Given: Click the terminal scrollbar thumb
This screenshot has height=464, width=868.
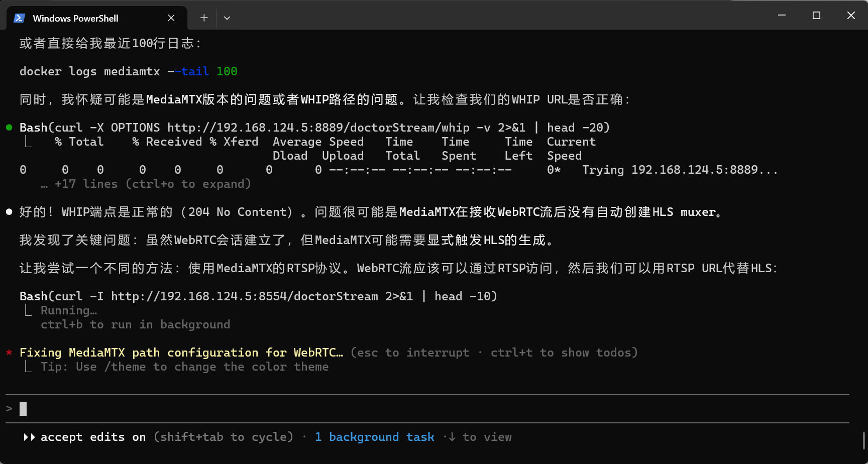Looking at the screenshot, I should coord(864,440).
